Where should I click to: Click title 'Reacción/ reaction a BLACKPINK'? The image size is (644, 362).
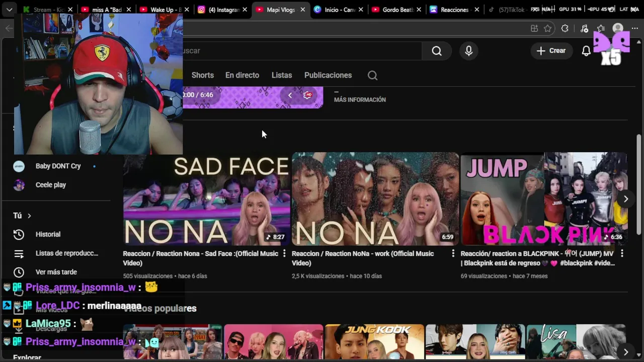tap(537, 258)
